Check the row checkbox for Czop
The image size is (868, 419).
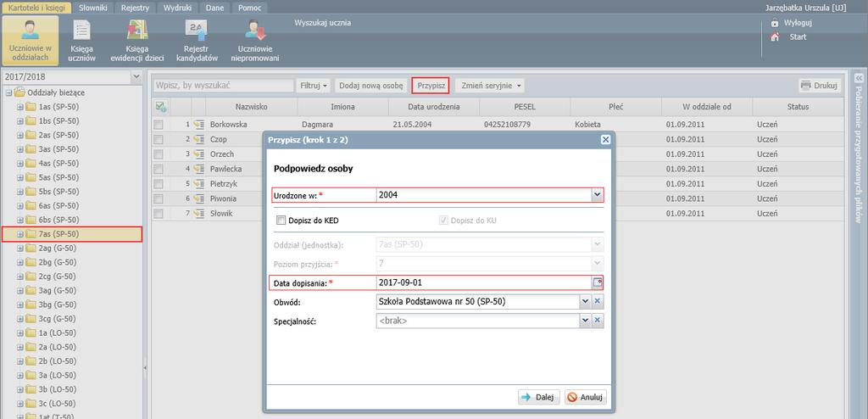[x=159, y=140]
